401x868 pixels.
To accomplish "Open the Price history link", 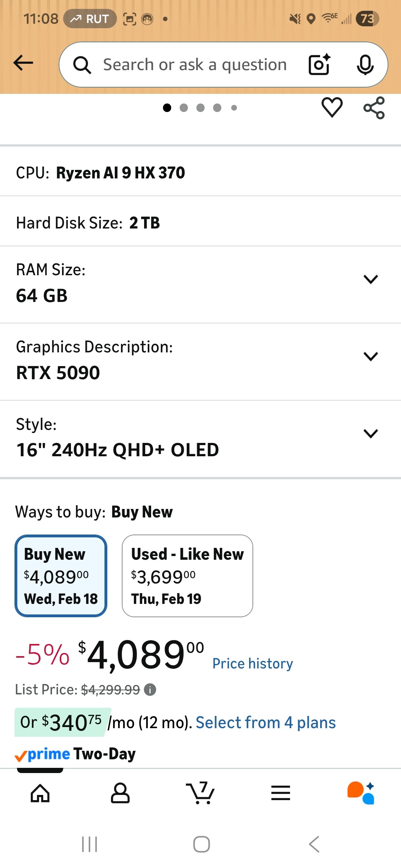I will [x=252, y=664].
